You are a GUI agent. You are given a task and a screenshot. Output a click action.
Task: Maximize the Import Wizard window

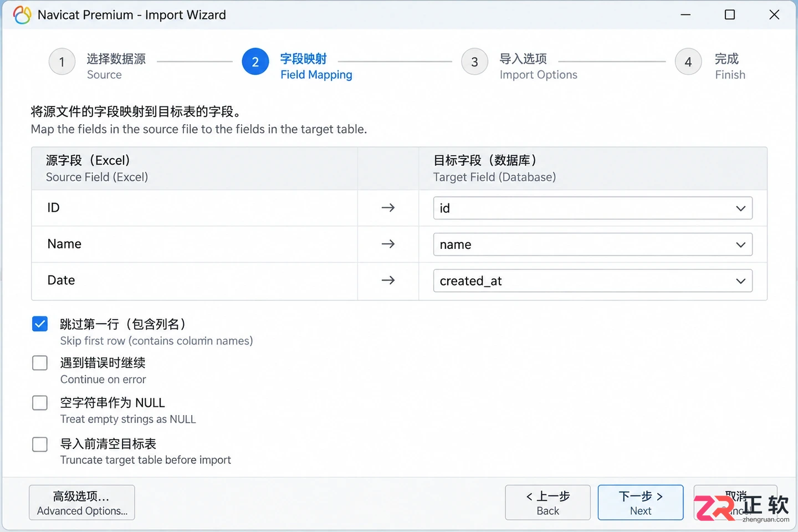click(730, 15)
